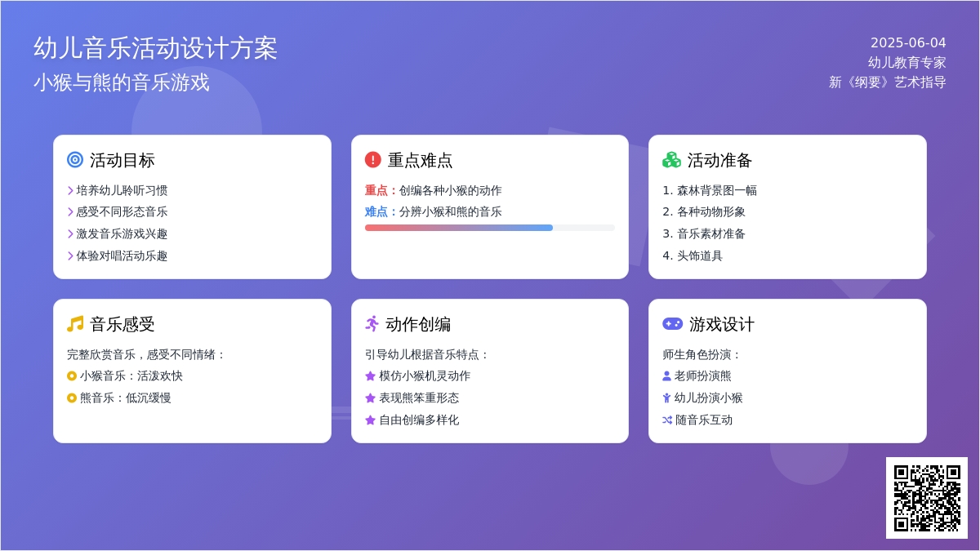980x551 pixels.
Task: Click the child icon before 幼儿扮演小猴
Action: (x=666, y=398)
